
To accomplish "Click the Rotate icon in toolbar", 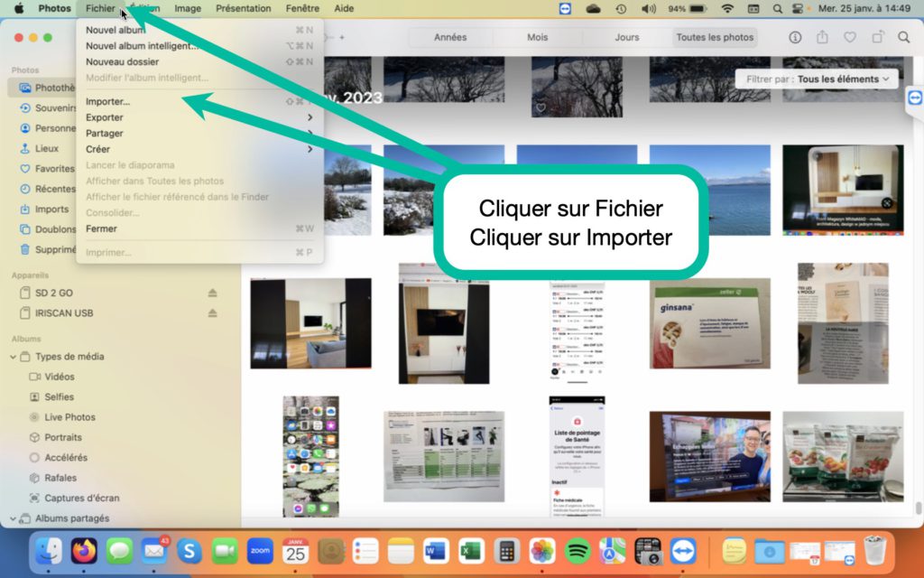I will click(x=877, y=38).
